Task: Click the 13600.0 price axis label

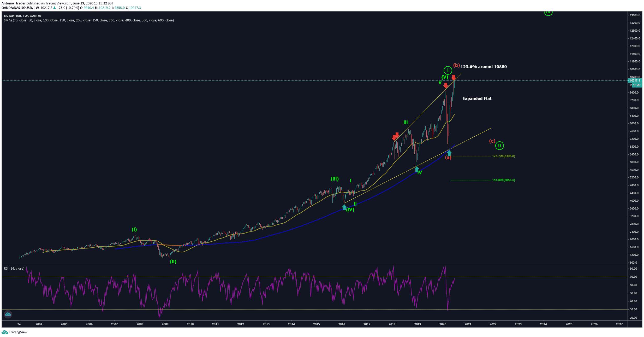Action: 635,15
